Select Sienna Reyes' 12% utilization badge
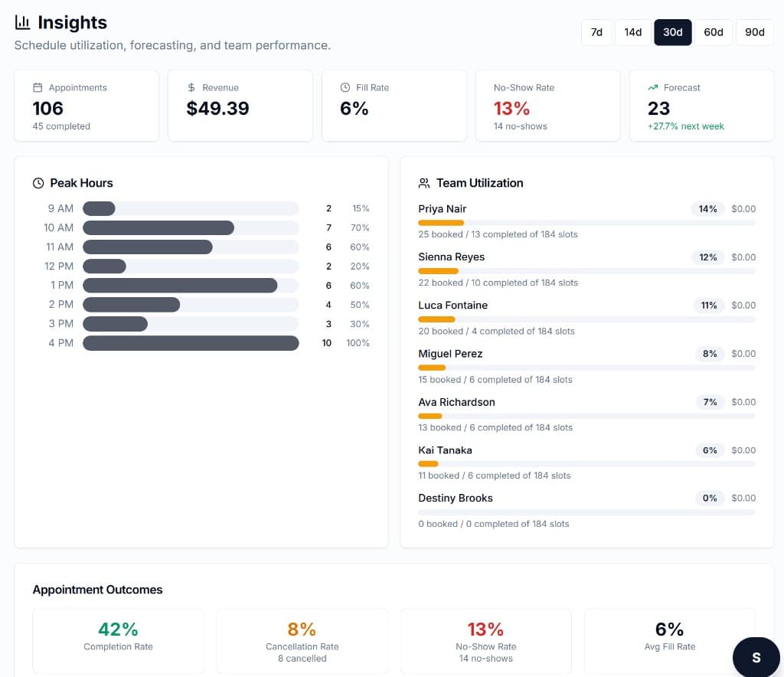The height and width of the screenshot is (677, 784). click(708, 257)
